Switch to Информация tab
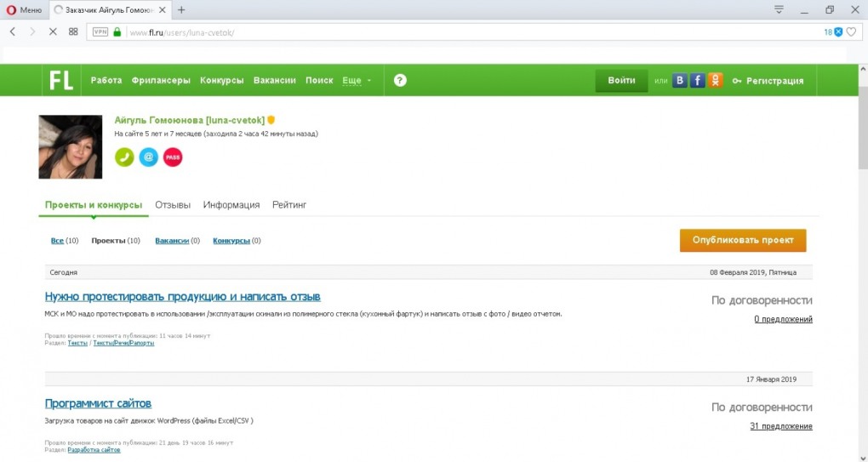 tap(231, 205)
